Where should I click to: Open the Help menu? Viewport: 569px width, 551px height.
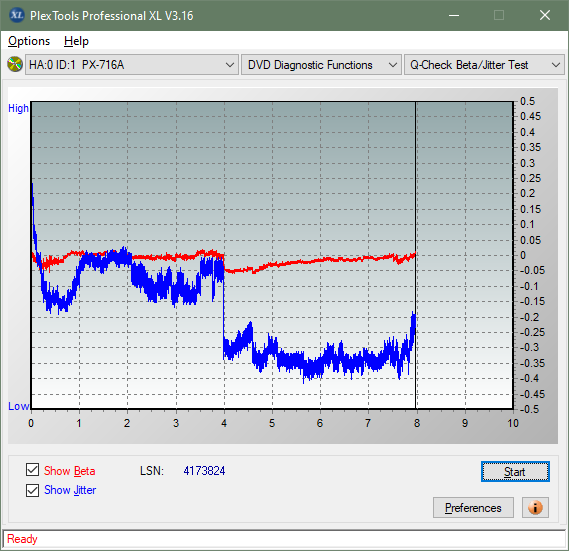[76, 41]
